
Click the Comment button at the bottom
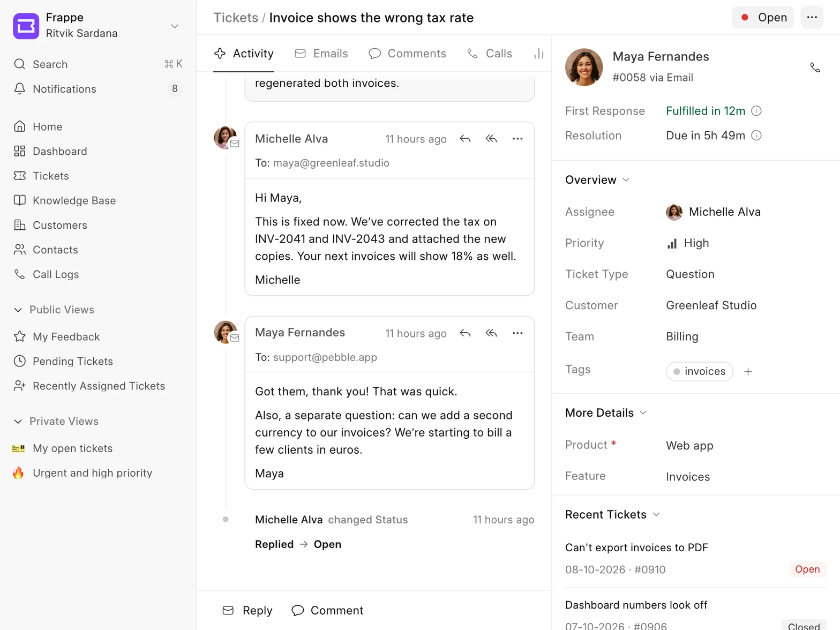[327, 611]
